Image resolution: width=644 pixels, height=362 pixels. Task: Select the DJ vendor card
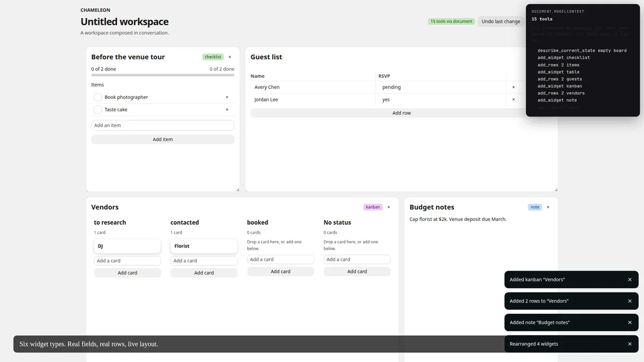click(x=127, y=246)
